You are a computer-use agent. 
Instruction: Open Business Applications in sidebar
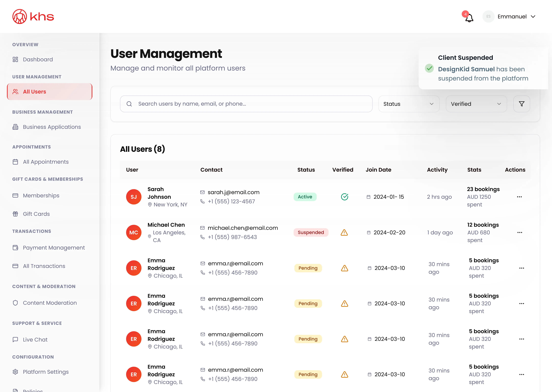pos(47,127)
